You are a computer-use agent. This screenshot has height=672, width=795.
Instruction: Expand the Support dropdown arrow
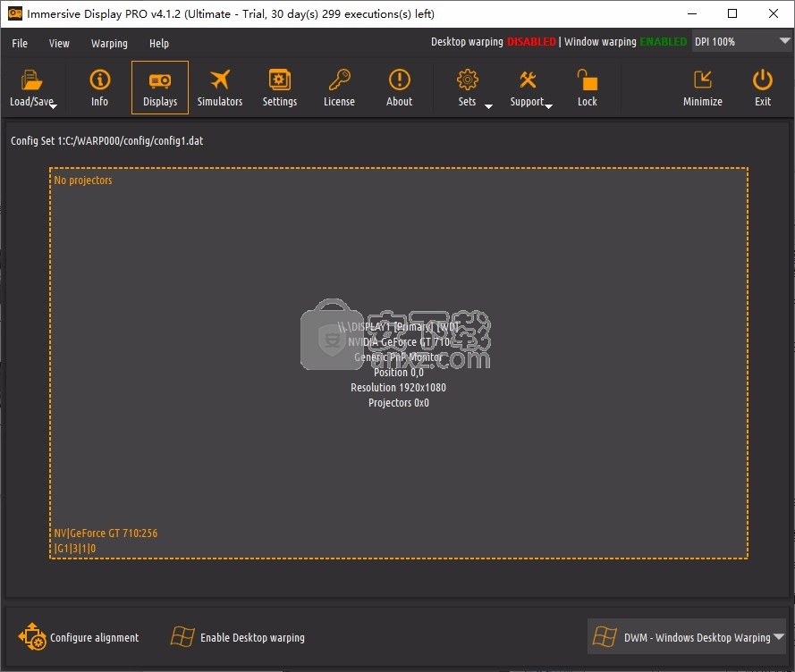(x=548, y=106)
